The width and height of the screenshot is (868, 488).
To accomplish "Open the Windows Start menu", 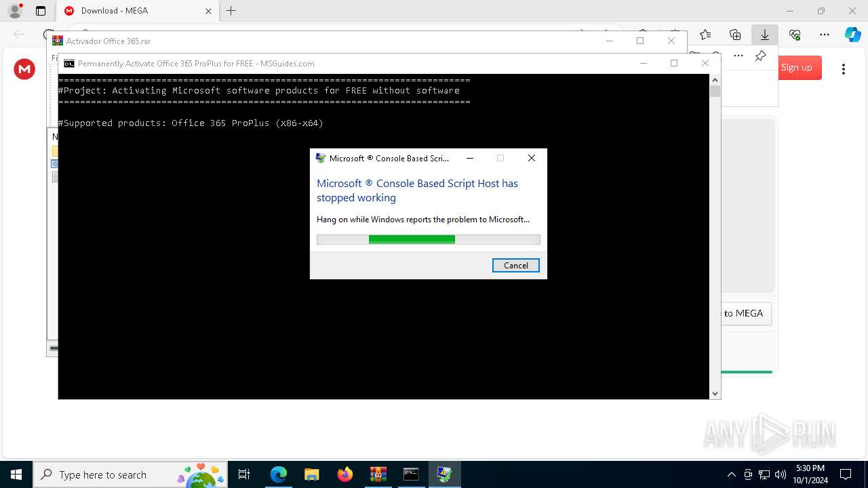I will (16, 474).
